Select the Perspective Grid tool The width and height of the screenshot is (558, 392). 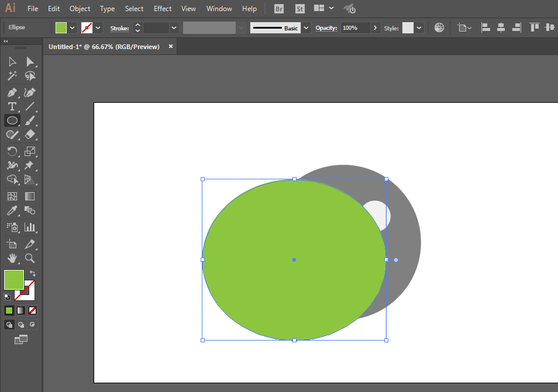[x=30, y=179]
